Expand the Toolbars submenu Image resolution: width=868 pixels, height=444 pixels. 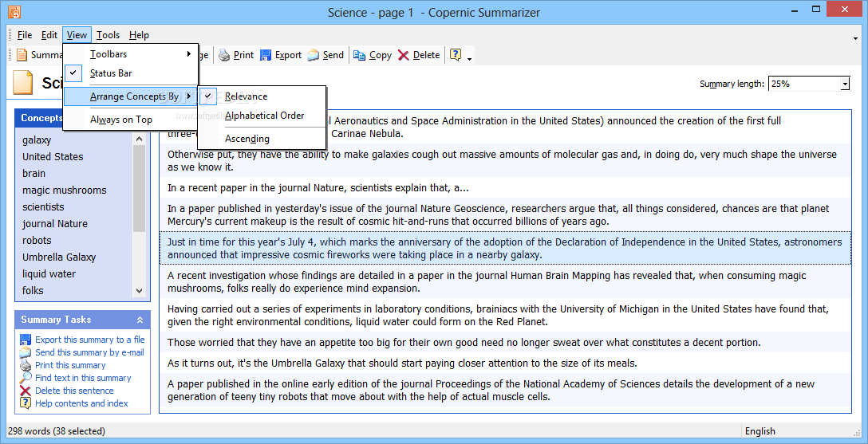tap(131, 54)
